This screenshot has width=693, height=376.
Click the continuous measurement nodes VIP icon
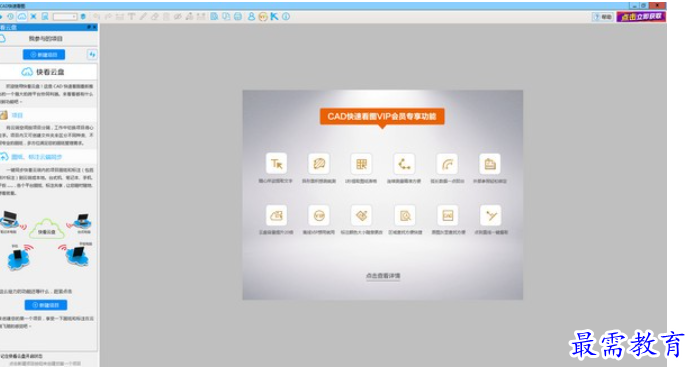coord(404,164)
